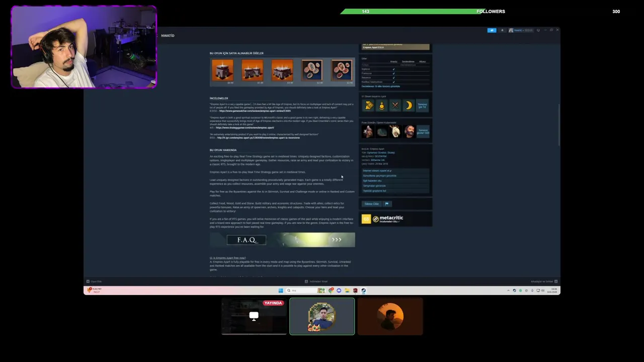Select the center participant avatar tile

[322, 316]
